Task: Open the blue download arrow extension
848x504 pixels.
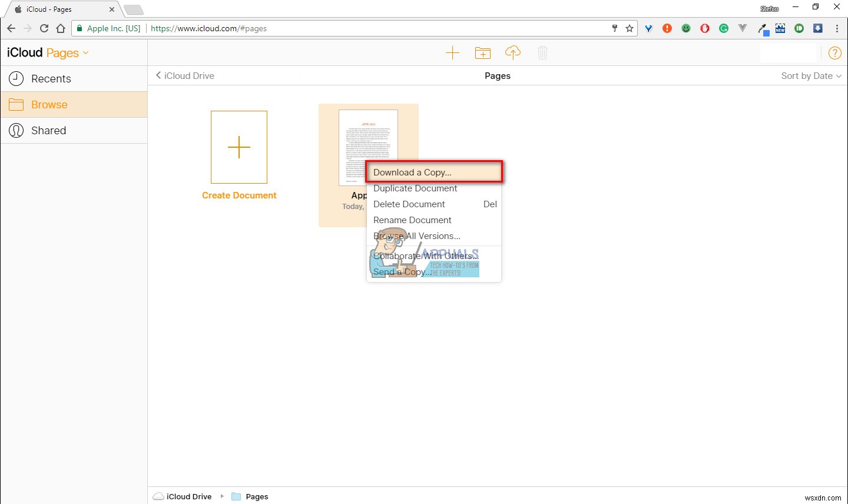Action: pyautogui.click(x=818, y=28)
